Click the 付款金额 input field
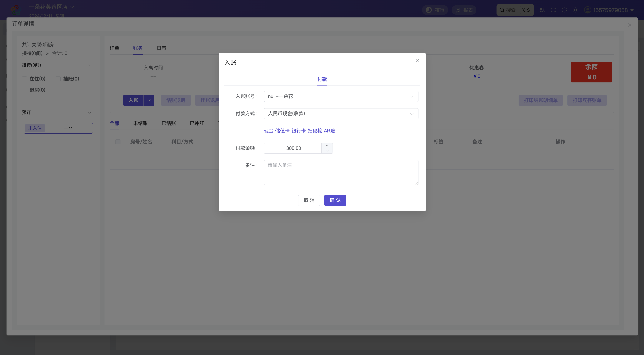 tap(293, 148)
